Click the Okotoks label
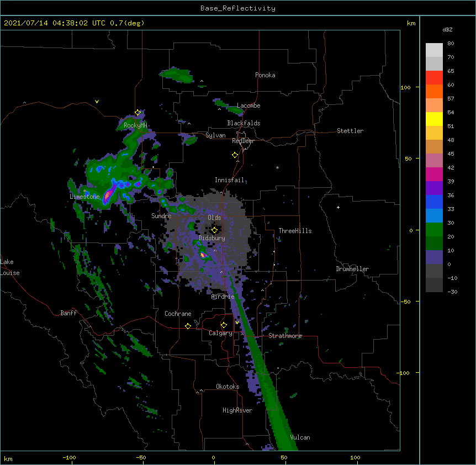This screenshot has width=476, height=465. [x=228, y=387]
